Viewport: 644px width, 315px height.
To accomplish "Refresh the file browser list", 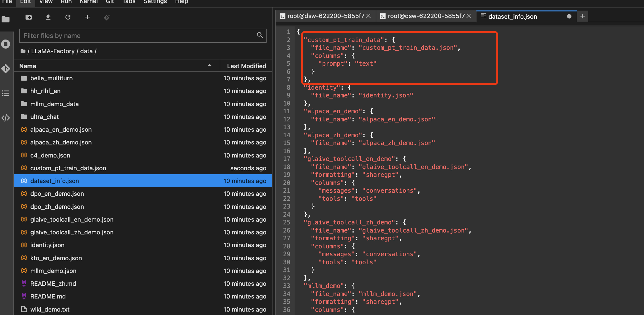I will pos(68,17).
